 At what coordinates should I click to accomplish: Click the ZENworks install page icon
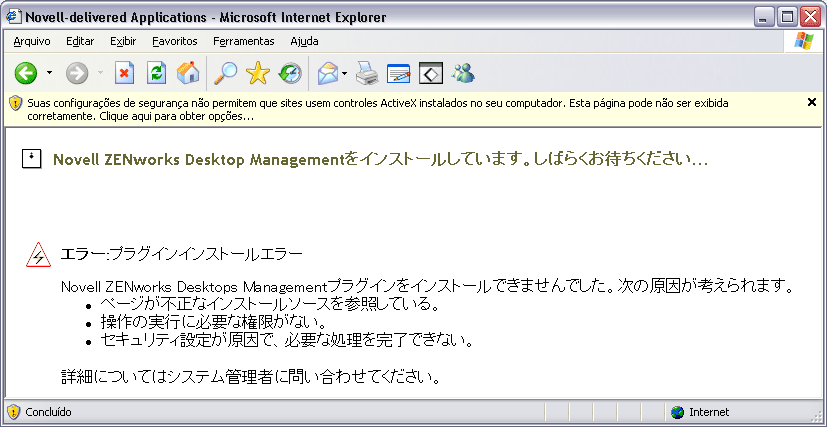pyautogui.click(x=32, y=159)
